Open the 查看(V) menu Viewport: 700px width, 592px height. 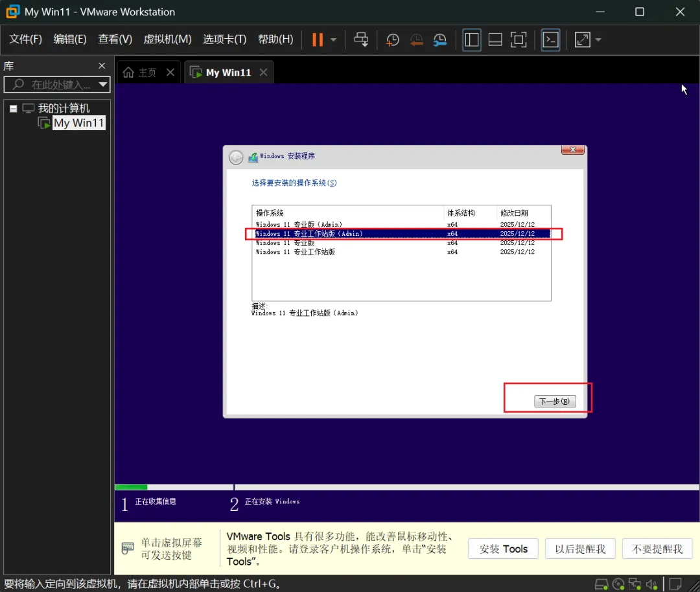pos(115,40)
